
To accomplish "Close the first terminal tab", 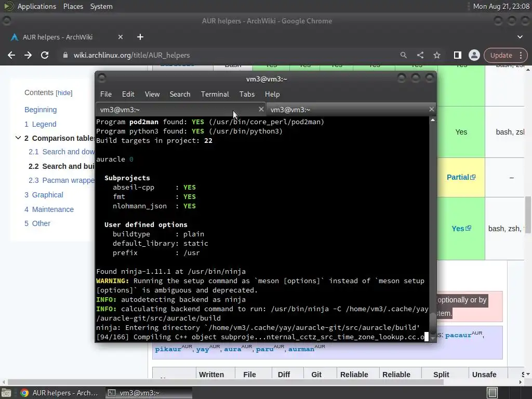I will 261,109.
